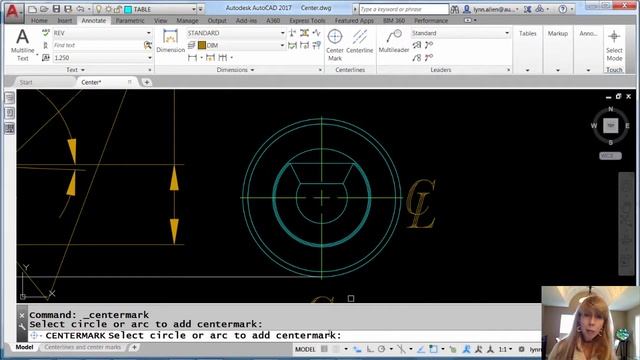Viewport: 640px width, 360px height.
Task: Click the Open file icon
Action: (44, 9)
